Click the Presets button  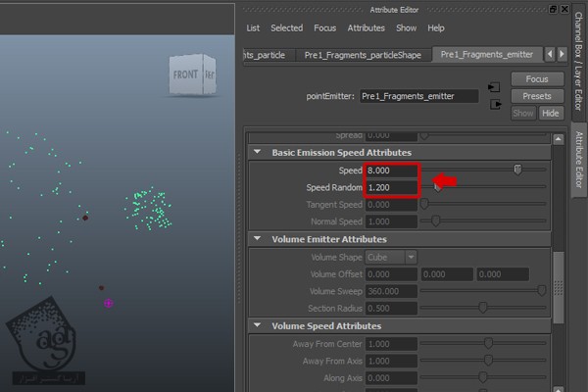coord(536,96)
